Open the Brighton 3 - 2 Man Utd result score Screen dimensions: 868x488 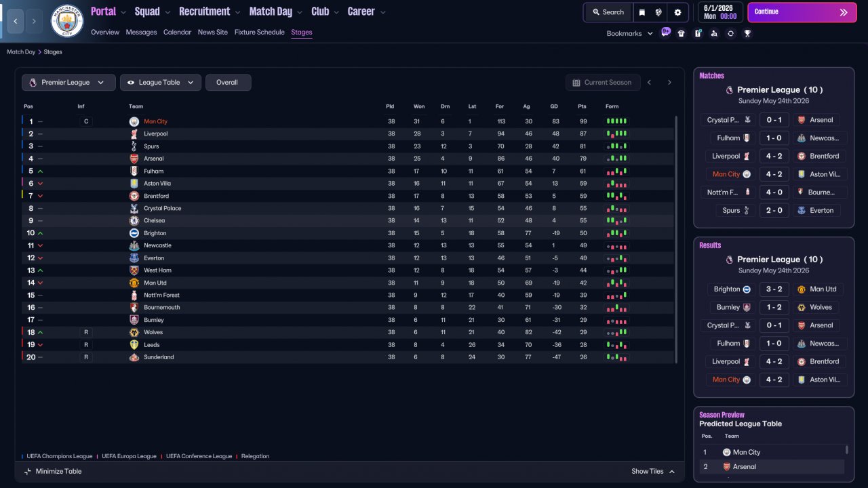pos(774,289)
